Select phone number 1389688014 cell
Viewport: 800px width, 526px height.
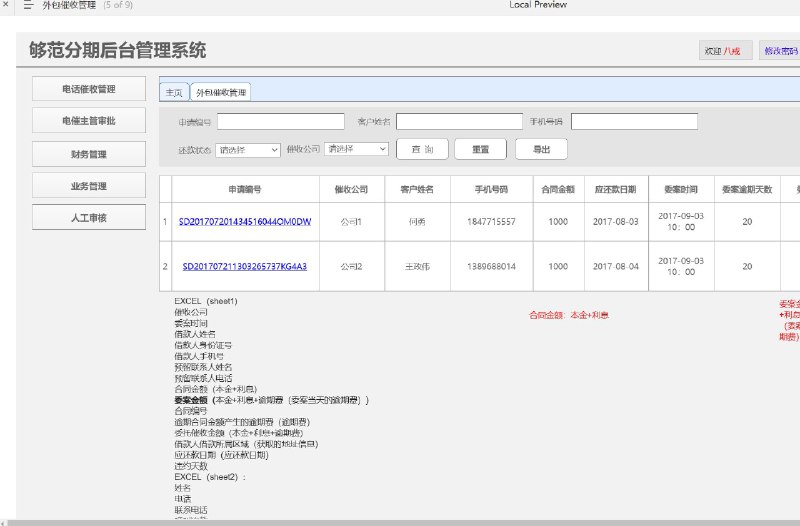point(491,266)
